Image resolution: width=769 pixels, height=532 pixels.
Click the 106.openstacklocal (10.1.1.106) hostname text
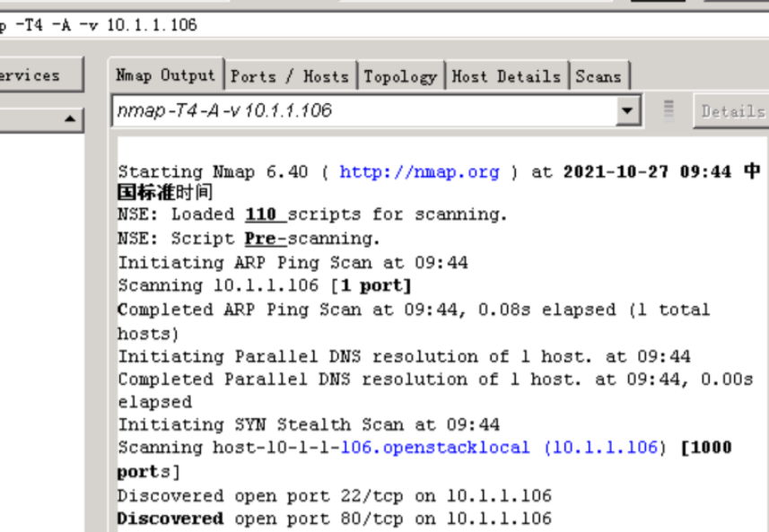(499, 448)
